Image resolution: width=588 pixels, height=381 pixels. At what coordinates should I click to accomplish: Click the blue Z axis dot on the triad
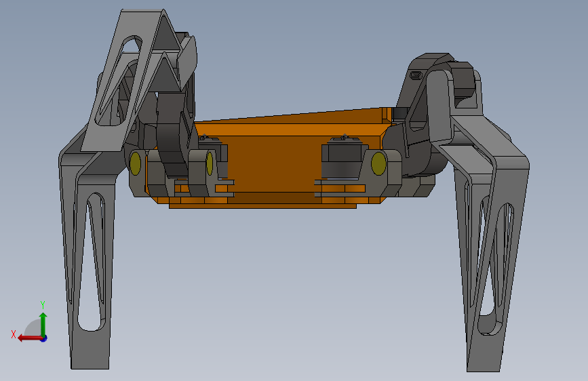(x=44, y=338)
